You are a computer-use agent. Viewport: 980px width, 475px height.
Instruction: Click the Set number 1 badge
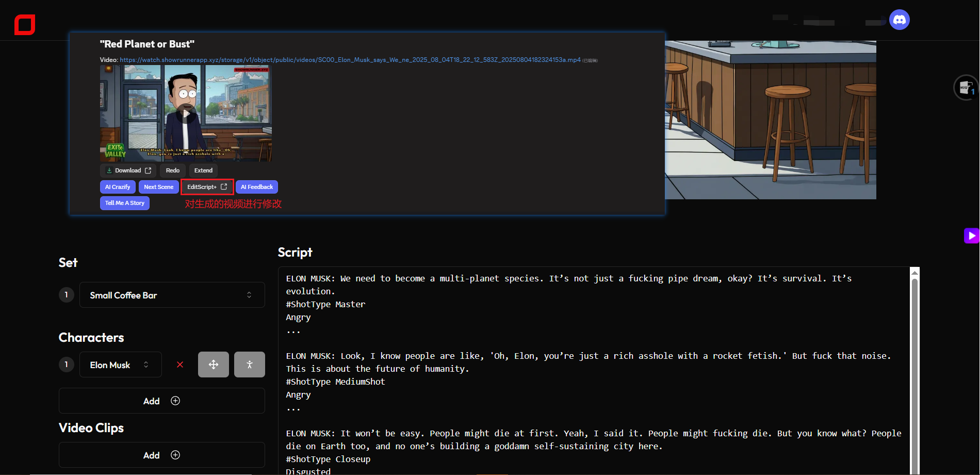(x=67, y=295)
